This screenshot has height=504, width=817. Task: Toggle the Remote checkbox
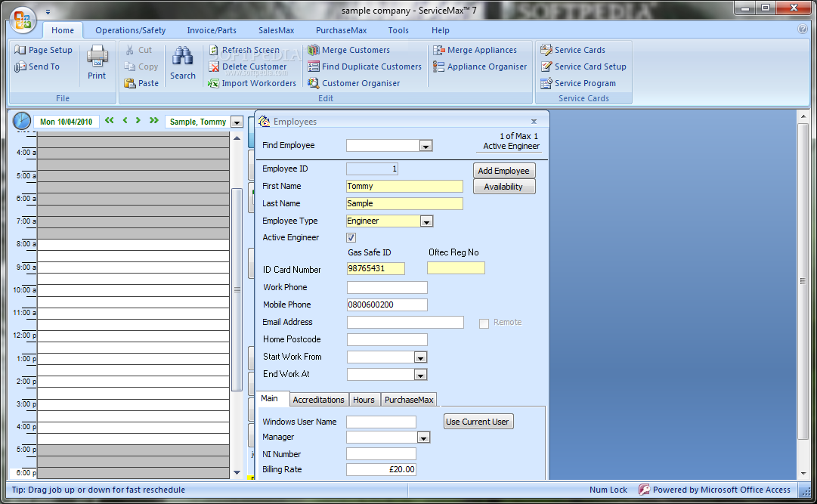coord(484,323)
